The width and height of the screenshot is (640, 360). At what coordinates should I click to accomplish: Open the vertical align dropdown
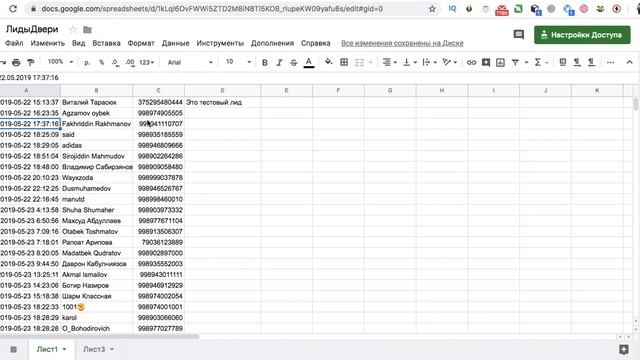[x=409, y=62]
